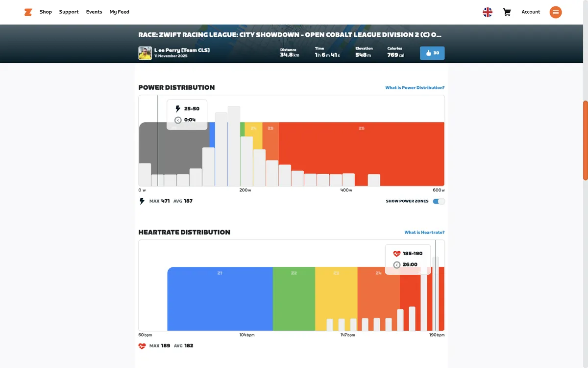
Task: Click the race title heading
Action: [290, 35]
